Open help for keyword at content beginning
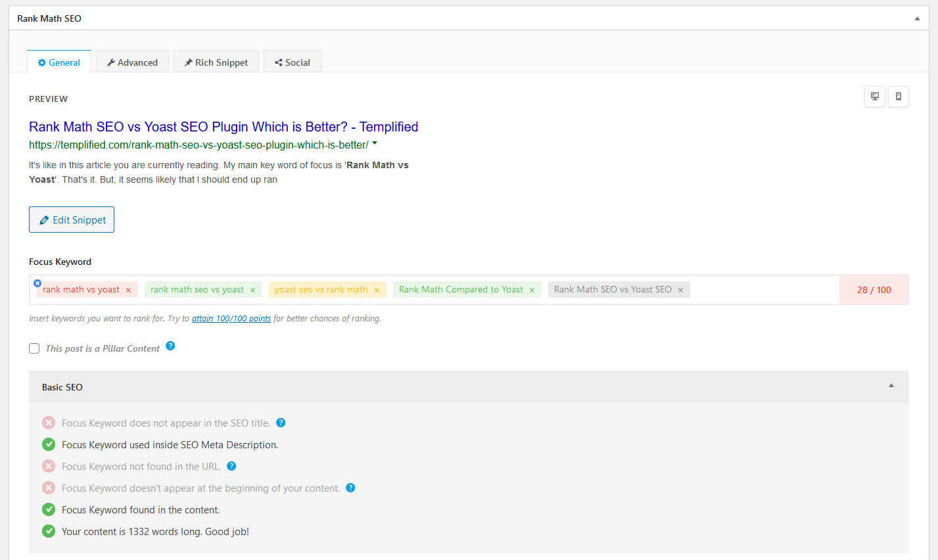The width and height of the screenshot is (938, 560). click(x=350, y=488)
